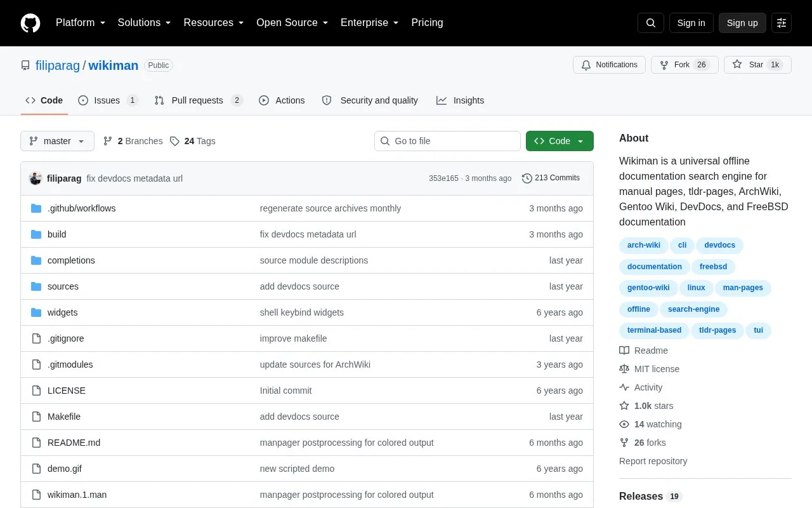This screenshot has height=508, width=812.
Task: Open the green Code dropdown button
Action: [560, 141]
